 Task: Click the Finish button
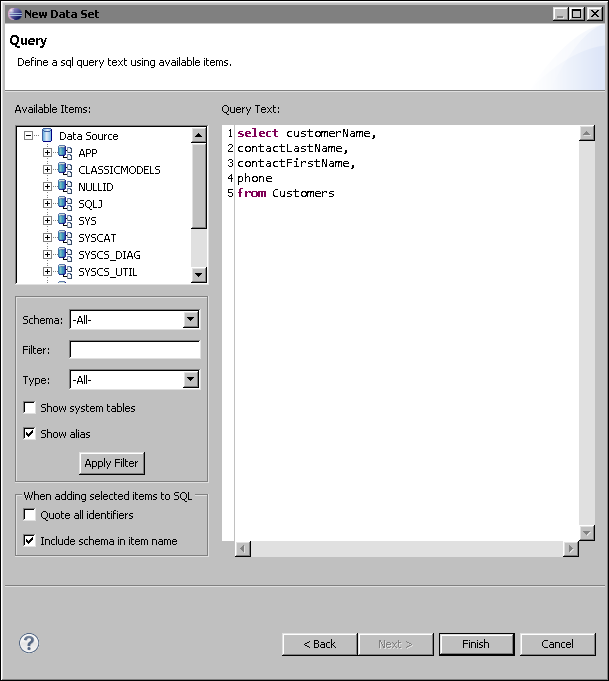476,644
